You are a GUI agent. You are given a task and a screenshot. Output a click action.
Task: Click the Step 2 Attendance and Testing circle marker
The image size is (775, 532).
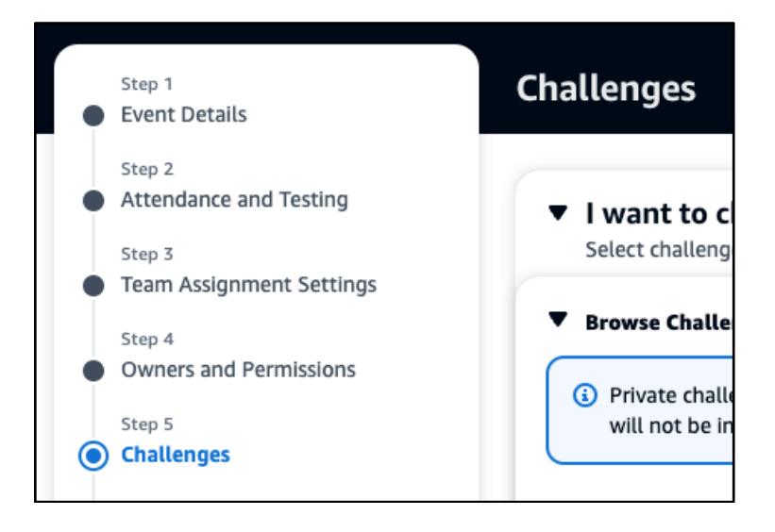click(93, 200)
